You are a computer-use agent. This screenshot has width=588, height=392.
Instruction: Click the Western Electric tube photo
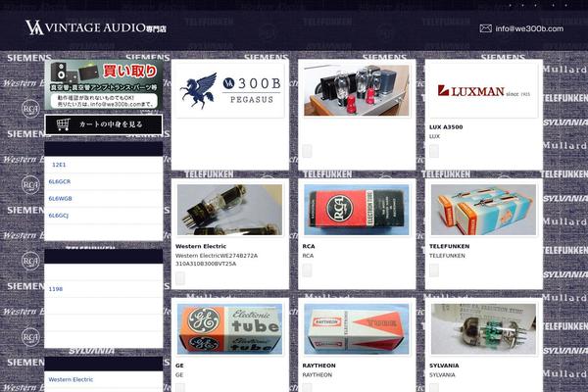[x=230, y=210]
